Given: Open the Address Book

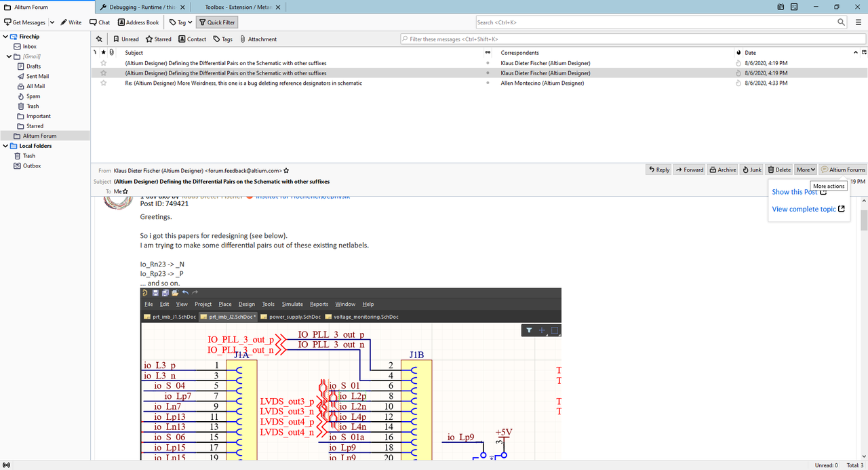Looking at the screenshot, I should pos(138,22).
